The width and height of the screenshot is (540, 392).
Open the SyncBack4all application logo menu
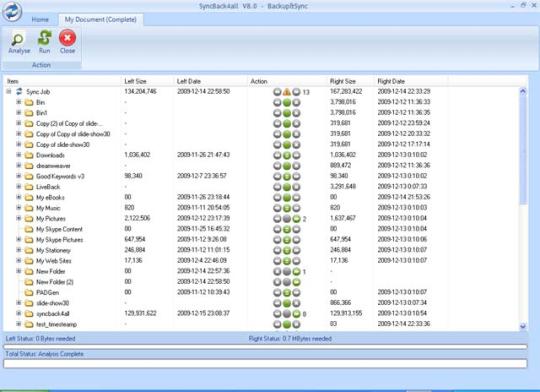click(x=12, y=11)
